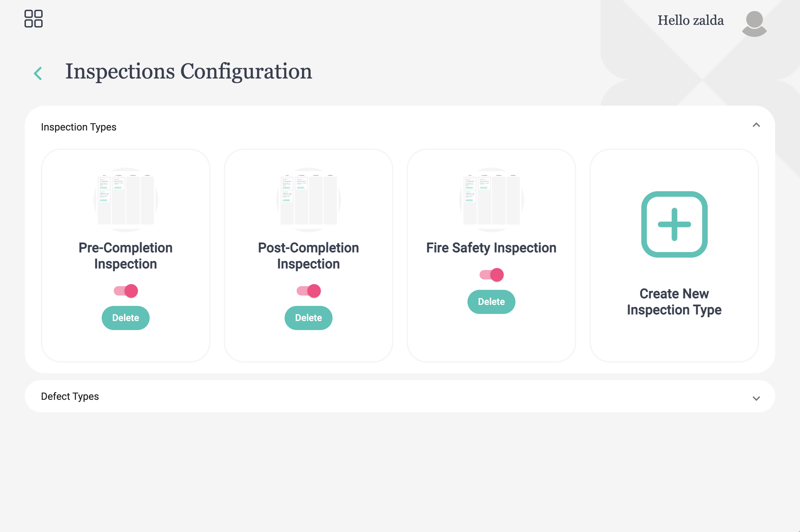
Task: Toggle off the Post-Completion Inspection switch
Action: click(x=308, y=291)
